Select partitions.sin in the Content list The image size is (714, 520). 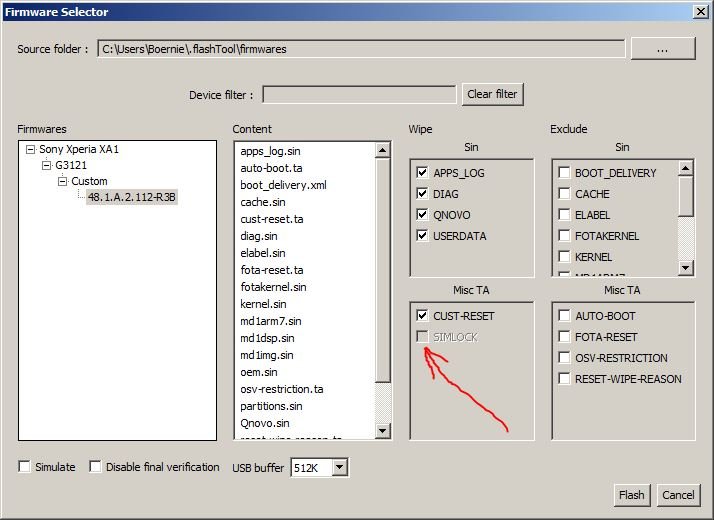271,406
